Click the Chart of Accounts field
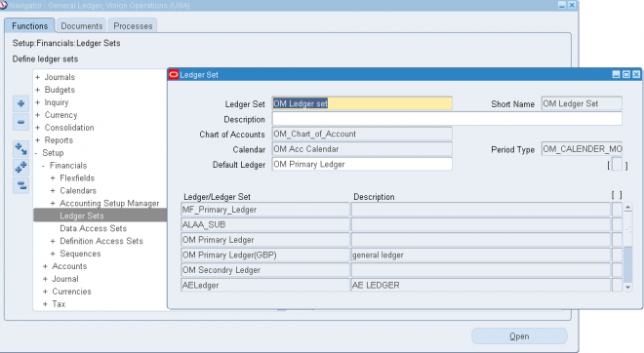 [362, 134]
